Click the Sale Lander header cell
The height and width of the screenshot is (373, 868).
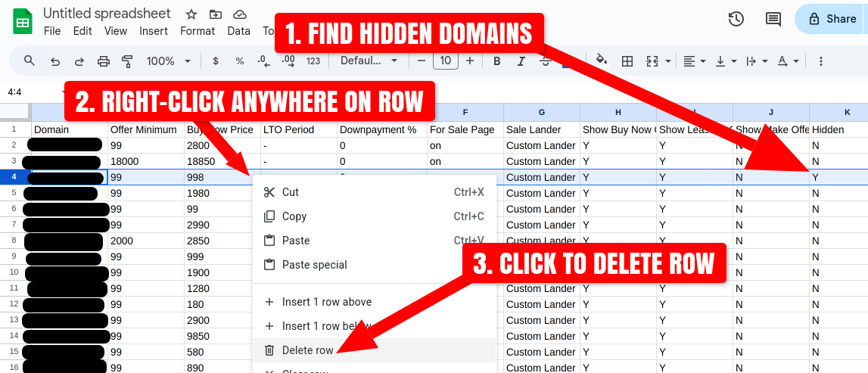(541, 129)
